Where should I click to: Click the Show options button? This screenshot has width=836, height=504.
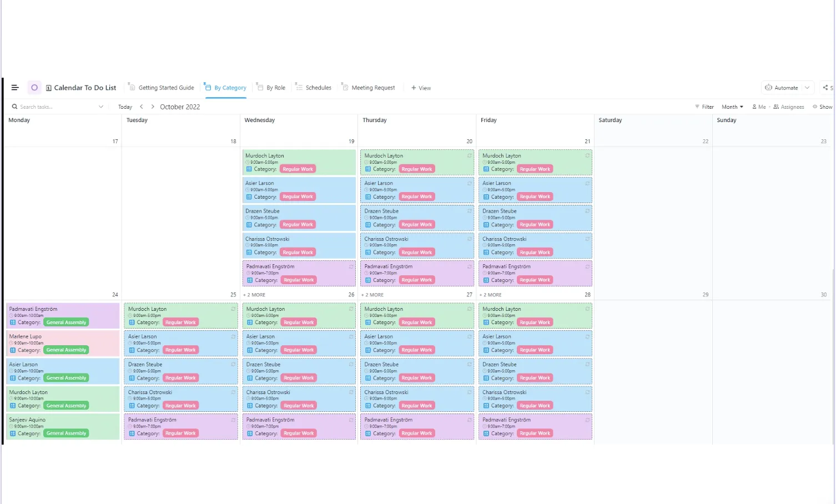(823, 107)
